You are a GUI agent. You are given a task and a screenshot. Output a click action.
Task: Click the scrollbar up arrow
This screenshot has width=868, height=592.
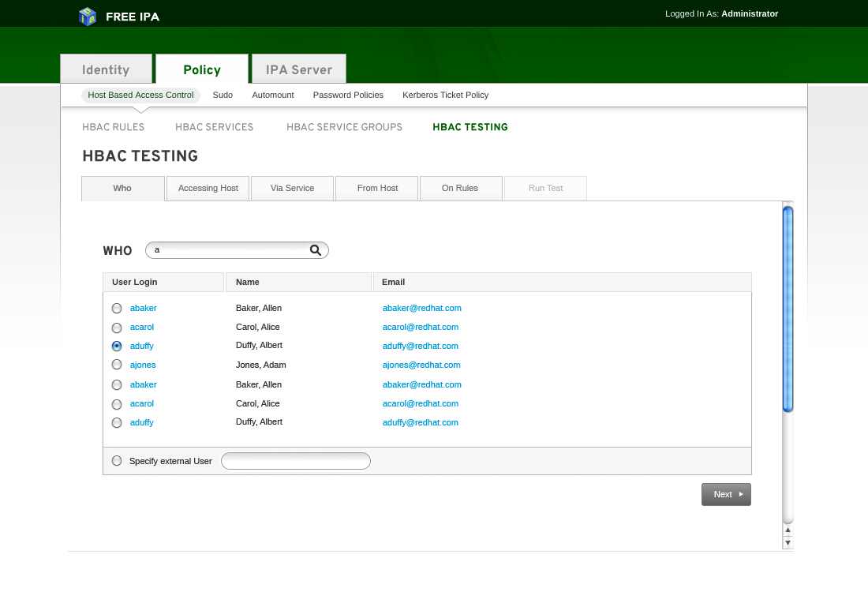(x=788, y=530)
